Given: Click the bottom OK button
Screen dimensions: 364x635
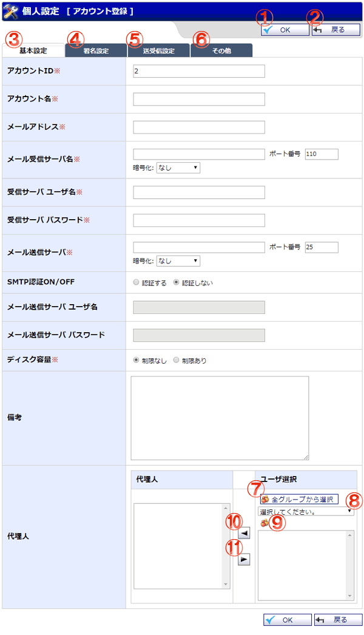Looking at the screenshot, I should click(x=288, y=620).
